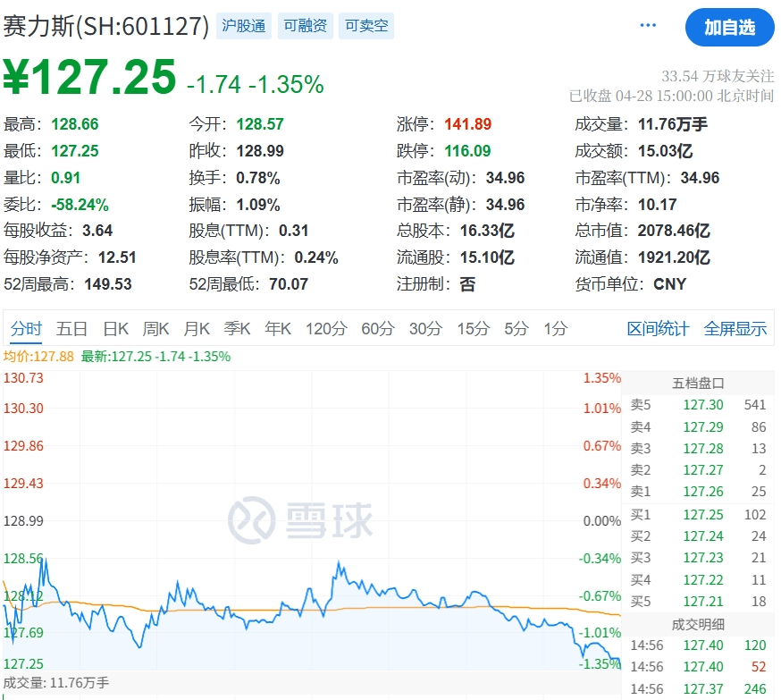This screenshot has height=700, width=781.
Task: Switch to the 5分 chart tab
Action: 516,329
